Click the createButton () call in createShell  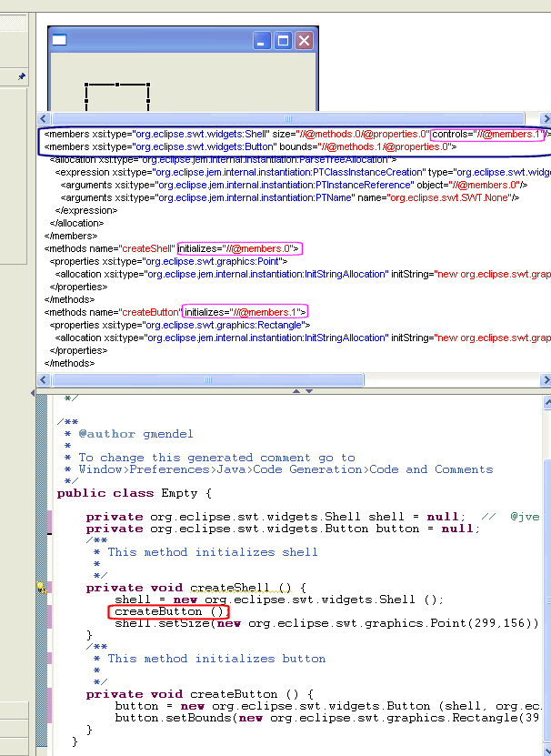coord(168,611)
